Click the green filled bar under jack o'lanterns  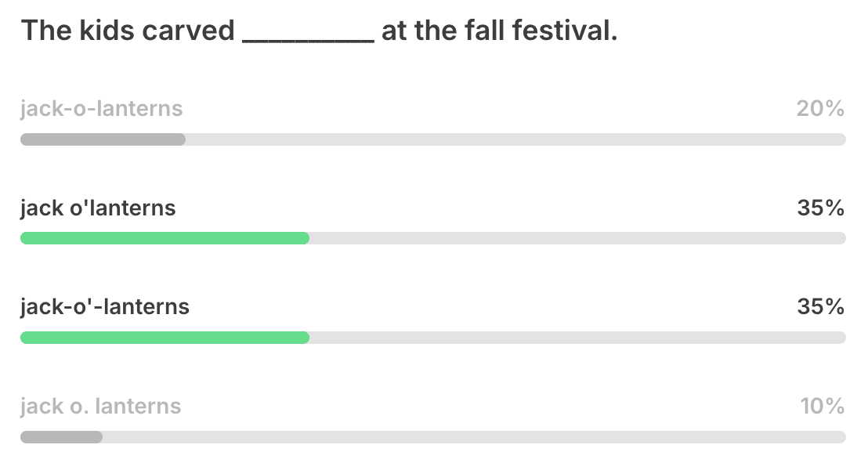coord(165,238)
